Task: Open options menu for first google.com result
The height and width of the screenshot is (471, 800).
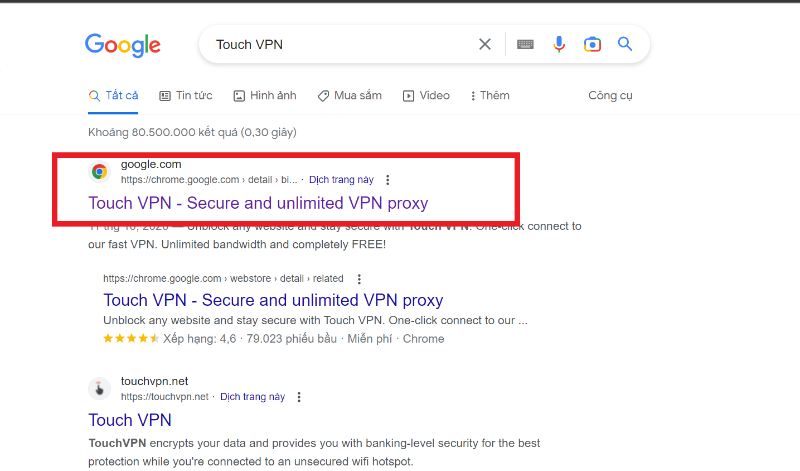Action: point(388,180)
